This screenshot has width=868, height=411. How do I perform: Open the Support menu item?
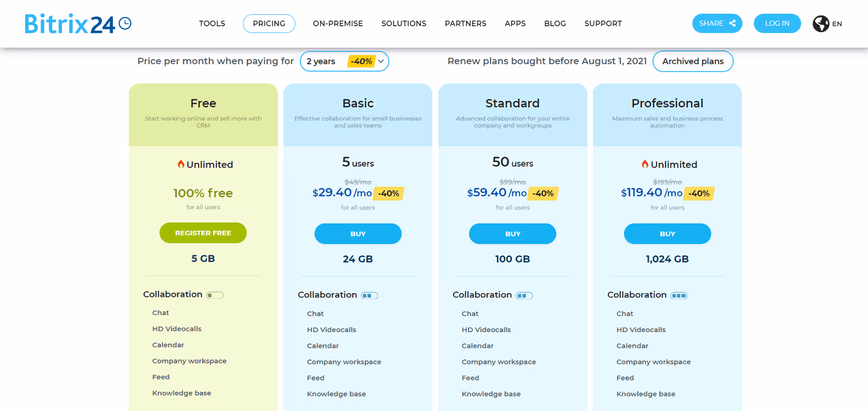(603, 24)
